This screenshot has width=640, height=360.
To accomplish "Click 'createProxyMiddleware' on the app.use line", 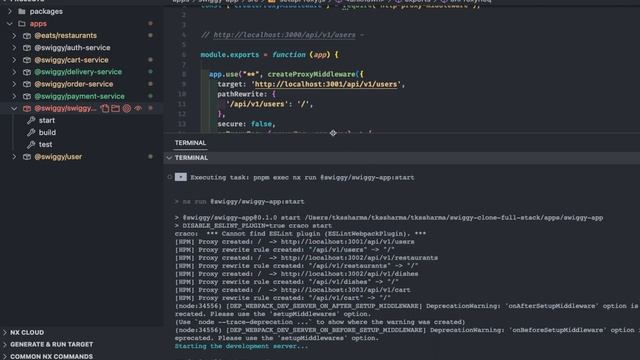I will pyautogui.click(x=311, y=74).
